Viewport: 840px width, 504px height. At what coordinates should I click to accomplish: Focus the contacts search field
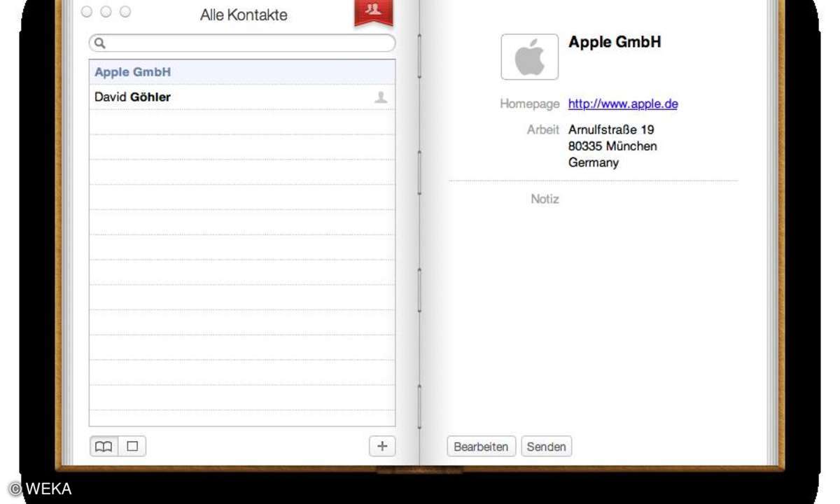coord(242,43)
